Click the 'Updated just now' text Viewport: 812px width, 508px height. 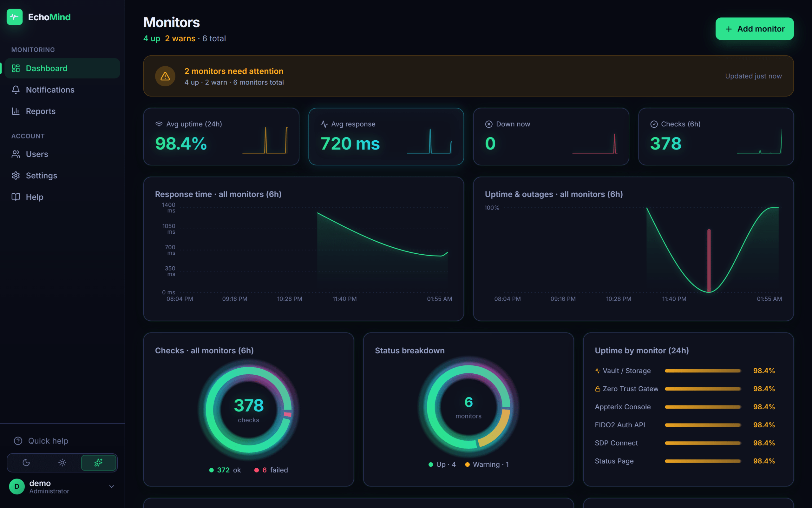coord(753,76)
